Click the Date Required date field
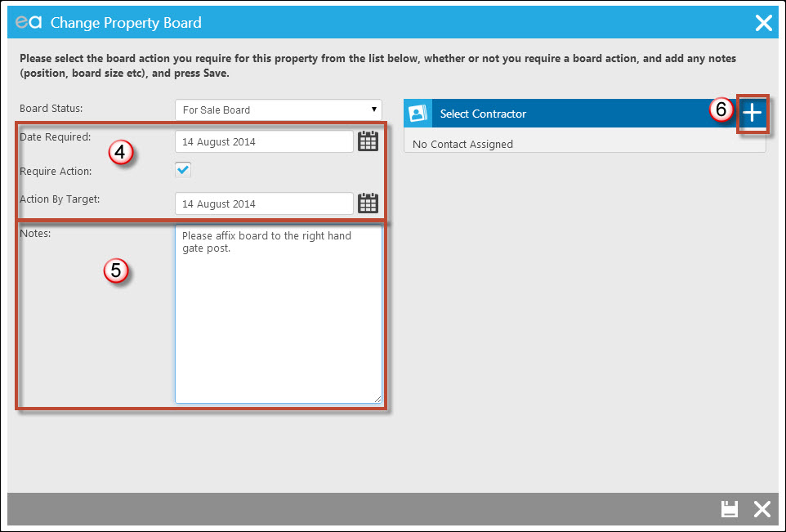The height and width of the screenshot is (532, 786). click(x=264, y=142)
